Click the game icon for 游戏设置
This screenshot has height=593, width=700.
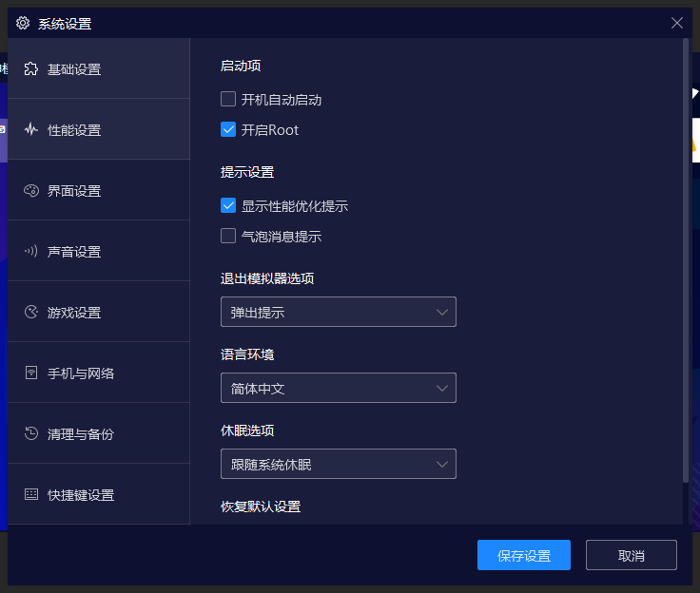(31, 312)
